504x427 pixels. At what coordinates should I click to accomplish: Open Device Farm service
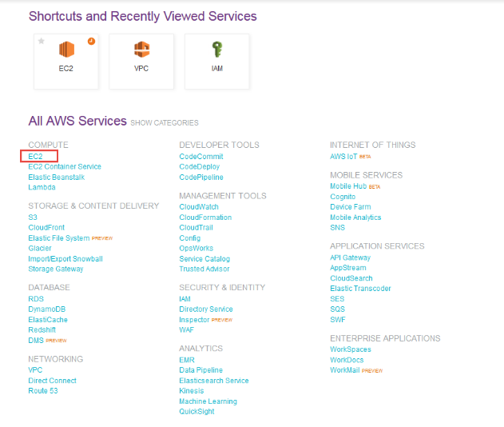(351, 207)
